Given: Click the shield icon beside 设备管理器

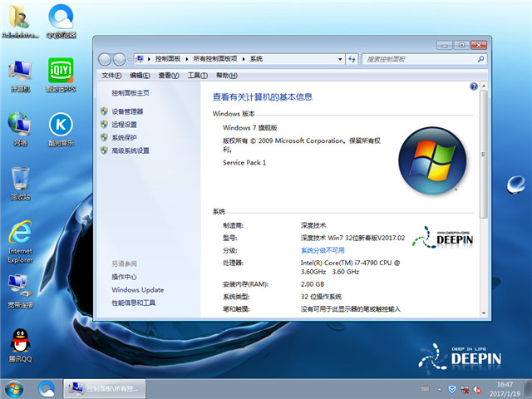Looking at the screenshot, I should tap(104, 111).
